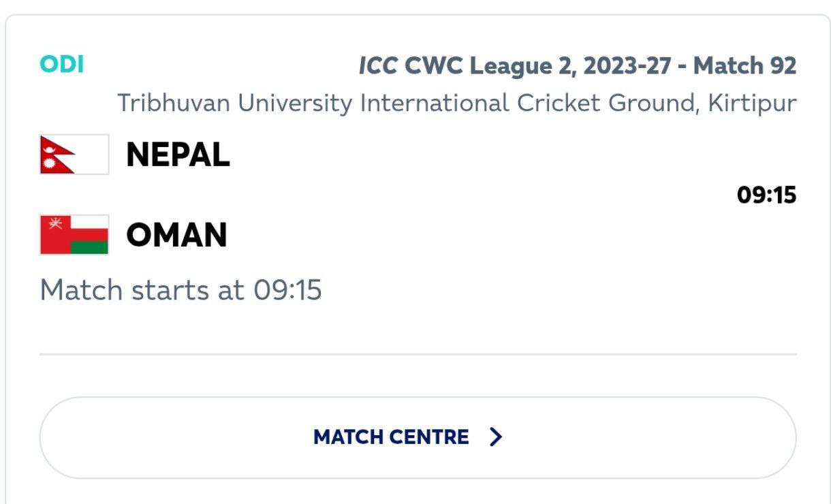Click the Oman flag icon
This screenshot has height=504, width=831.
(x=74, y=235)
